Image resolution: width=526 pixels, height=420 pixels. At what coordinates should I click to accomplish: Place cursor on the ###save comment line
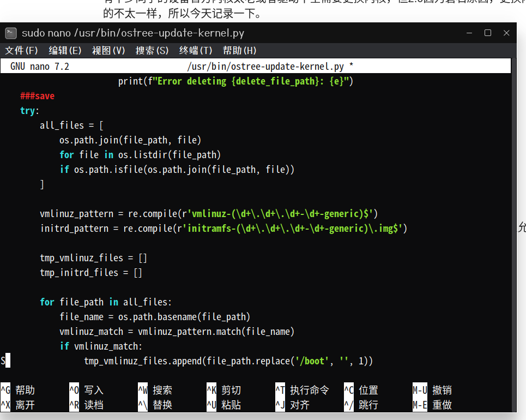[x=37, y=96]
